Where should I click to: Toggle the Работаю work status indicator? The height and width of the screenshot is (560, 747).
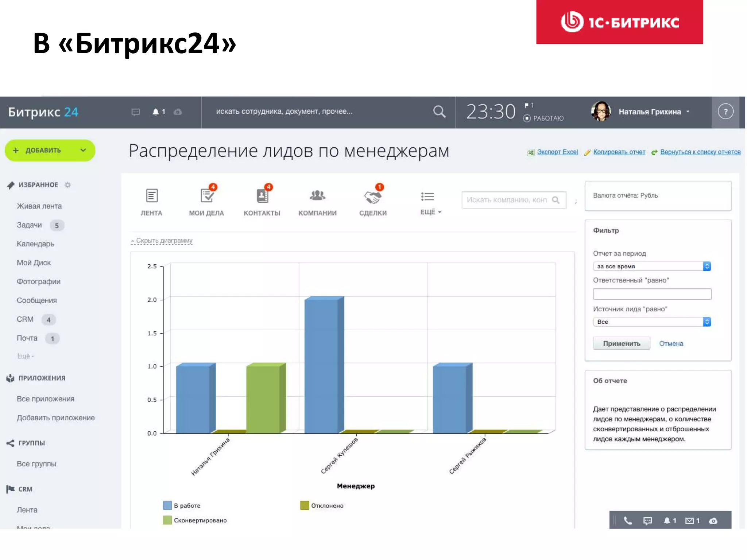coord(544,118)
